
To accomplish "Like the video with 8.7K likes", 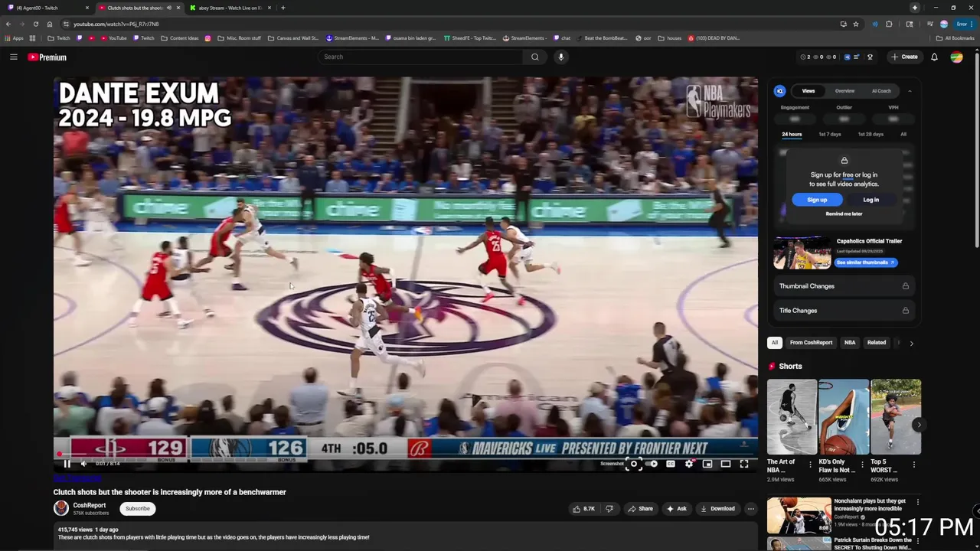I will pos(583,509).
